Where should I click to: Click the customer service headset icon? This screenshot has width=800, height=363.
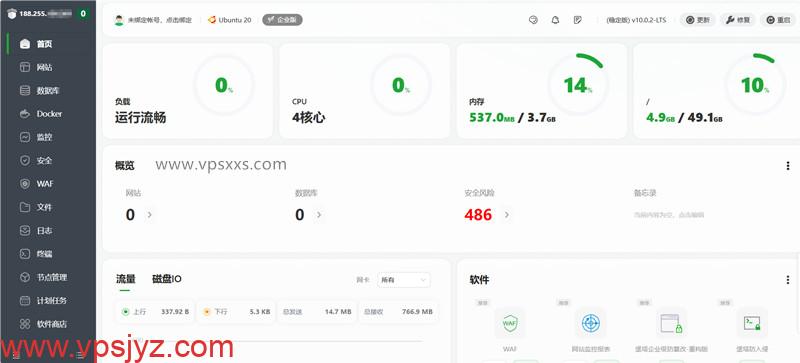click(x=534, y=20)
